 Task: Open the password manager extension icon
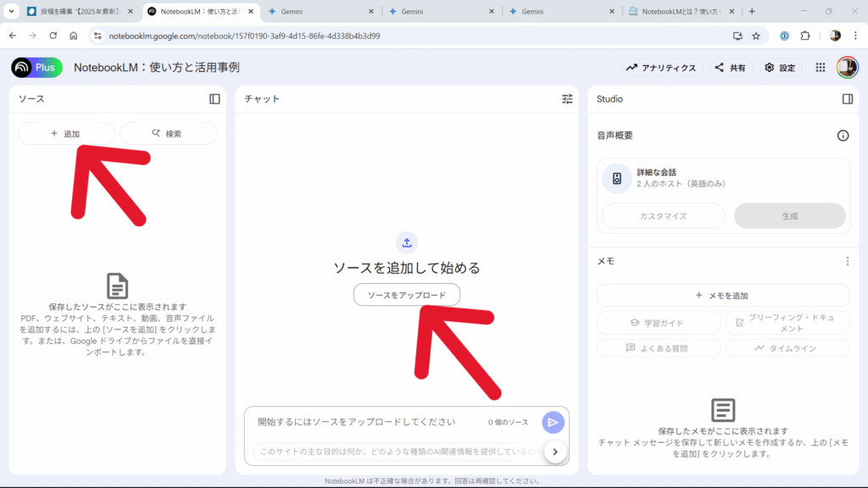click(784, 36)
